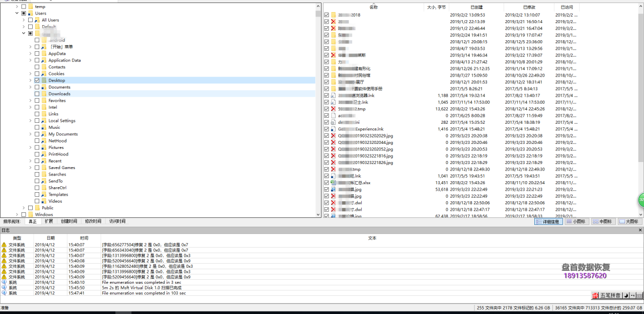Image resolution: width=644 pixels, height=314 pixels.
Task: Uncheck the Desktop folder checkbox
Action: point(36,80)
